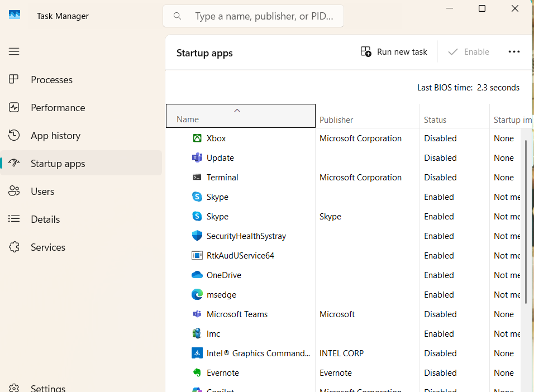Sort by the Name column header
This screenshot has height=392, width=534.
coord(240,116)
